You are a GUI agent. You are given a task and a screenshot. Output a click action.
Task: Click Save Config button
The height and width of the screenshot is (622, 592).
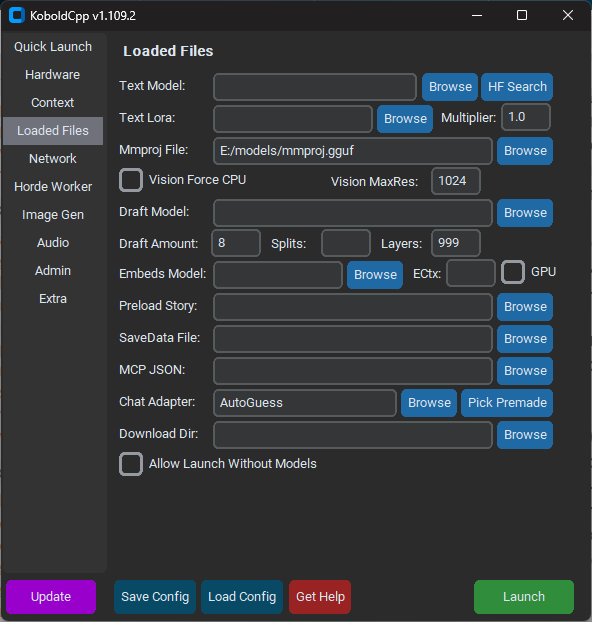tap(155, 597)
